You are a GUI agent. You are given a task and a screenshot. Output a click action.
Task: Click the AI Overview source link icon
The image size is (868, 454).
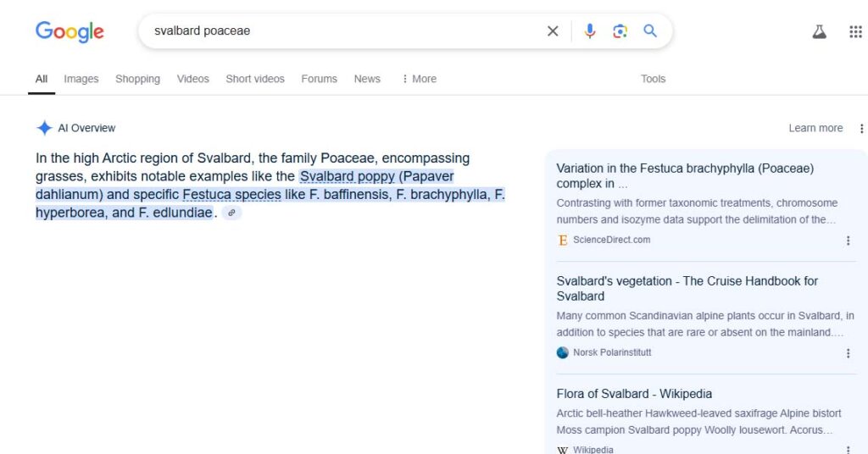pyautogui.click(x=231, y=213)
